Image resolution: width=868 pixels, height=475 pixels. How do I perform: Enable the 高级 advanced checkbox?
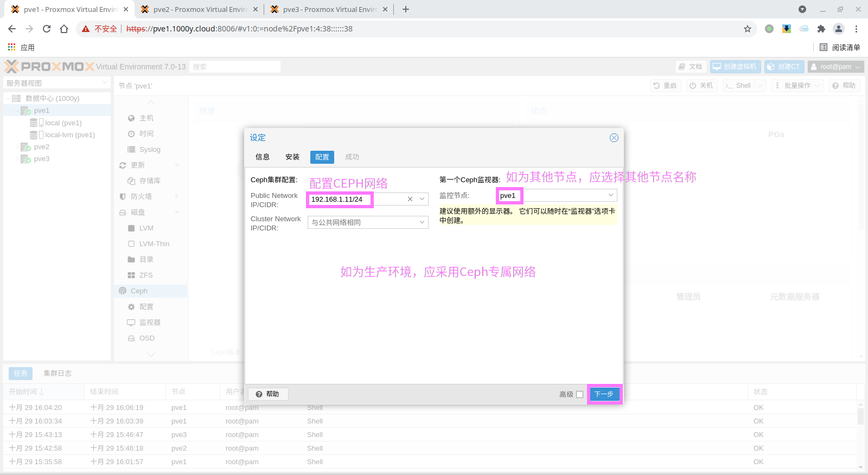(579, 394)
